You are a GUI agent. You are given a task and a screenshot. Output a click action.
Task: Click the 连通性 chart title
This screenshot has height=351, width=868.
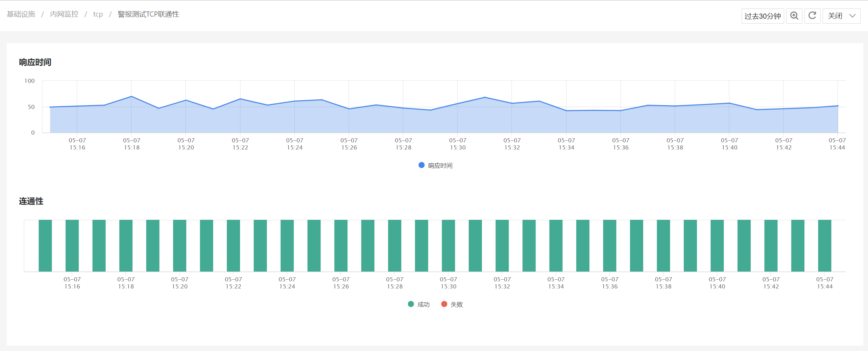tap(31, 201)
